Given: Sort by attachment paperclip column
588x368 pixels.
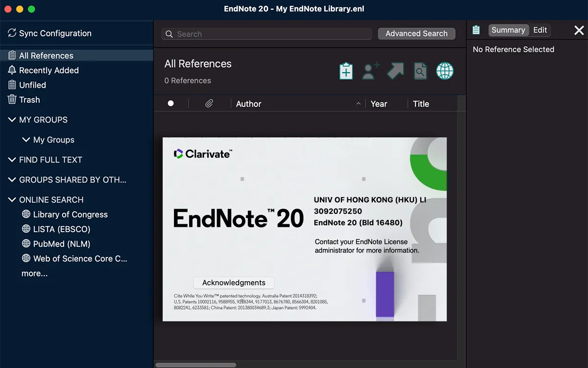Looking at the screenshot, I should click(x=209, y=104).
